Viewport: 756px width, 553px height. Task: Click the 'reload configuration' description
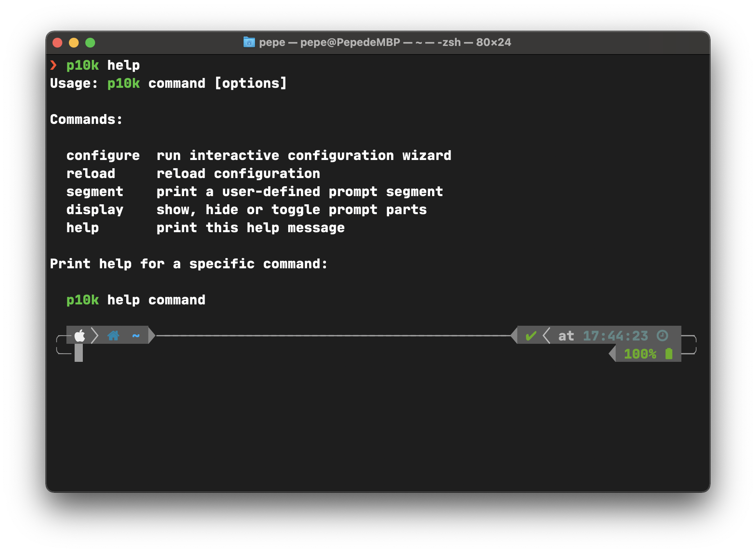click(238, 174)
